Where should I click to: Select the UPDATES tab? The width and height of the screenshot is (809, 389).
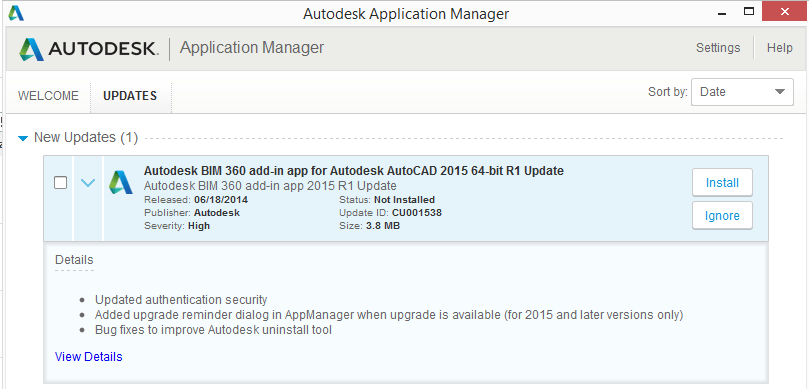(130, 96)
